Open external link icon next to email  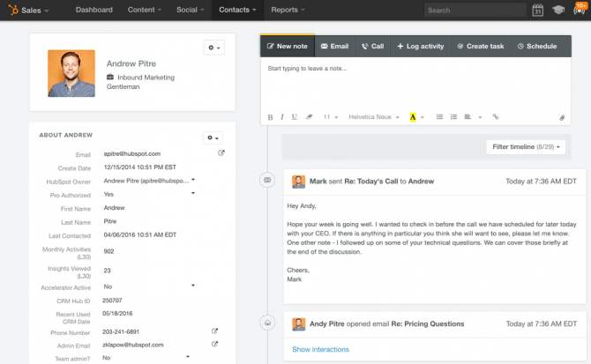[221, 152]
